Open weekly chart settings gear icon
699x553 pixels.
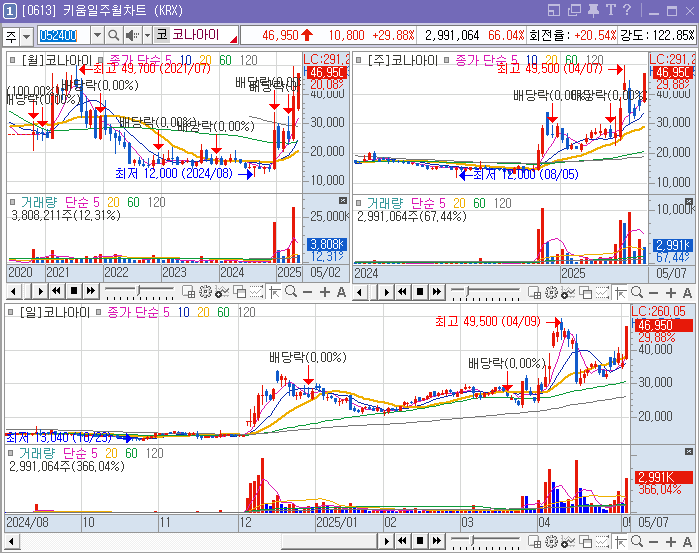point(551,293)
